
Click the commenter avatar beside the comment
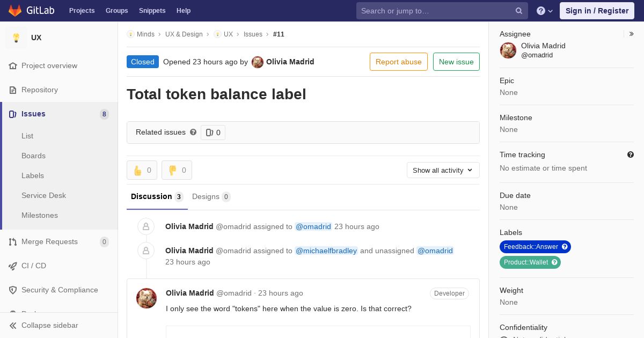[147, 298]
